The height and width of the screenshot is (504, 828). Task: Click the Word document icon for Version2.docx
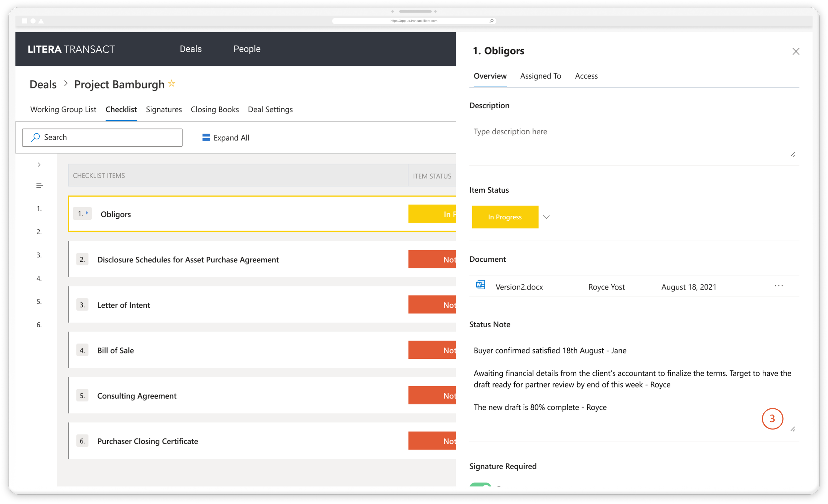(480, 285)
